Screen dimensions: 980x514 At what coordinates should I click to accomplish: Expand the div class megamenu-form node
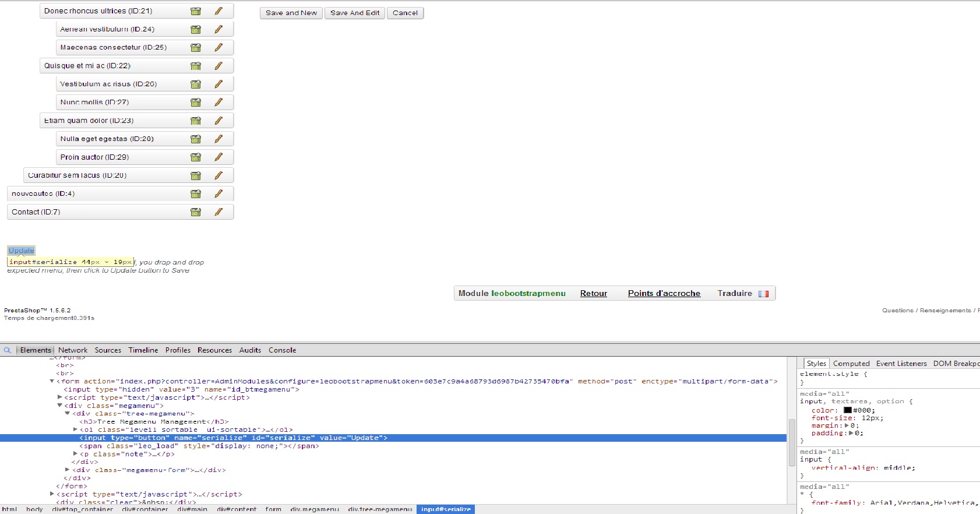click(68, 470)
